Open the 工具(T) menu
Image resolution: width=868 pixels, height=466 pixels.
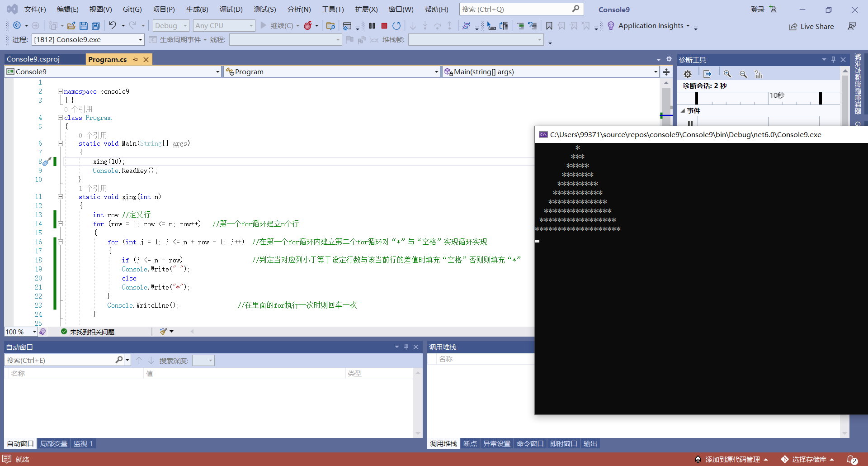[x=332, y=9]
